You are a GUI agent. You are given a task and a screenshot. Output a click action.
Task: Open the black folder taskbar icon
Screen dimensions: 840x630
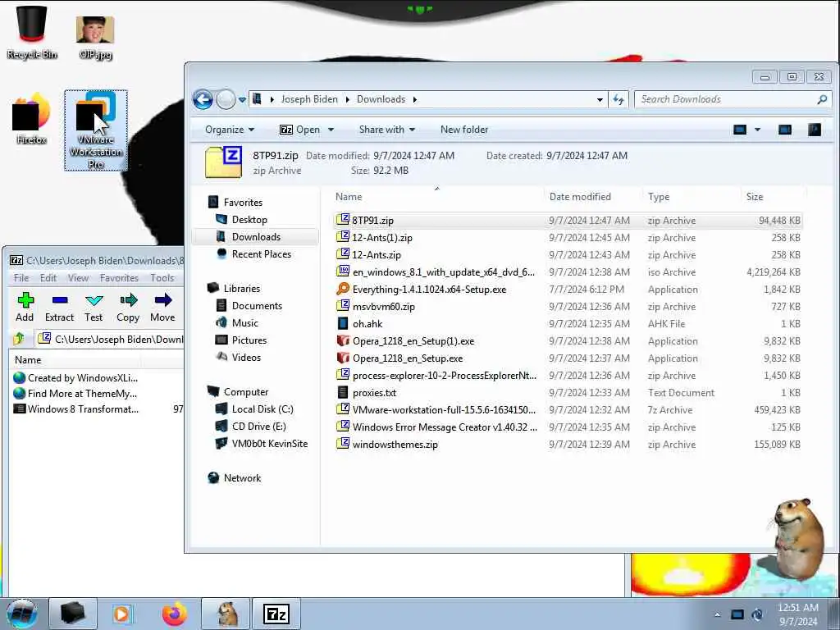tap(73, 614)
